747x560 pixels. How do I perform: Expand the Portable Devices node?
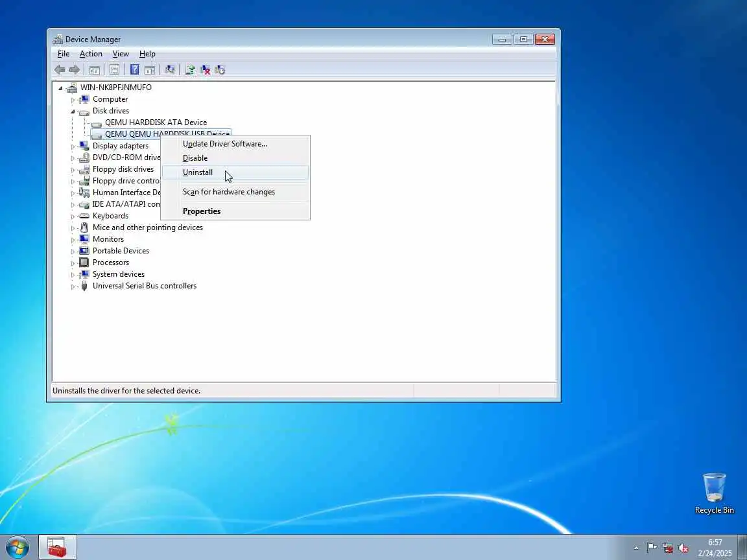click(x=73, y=251)
